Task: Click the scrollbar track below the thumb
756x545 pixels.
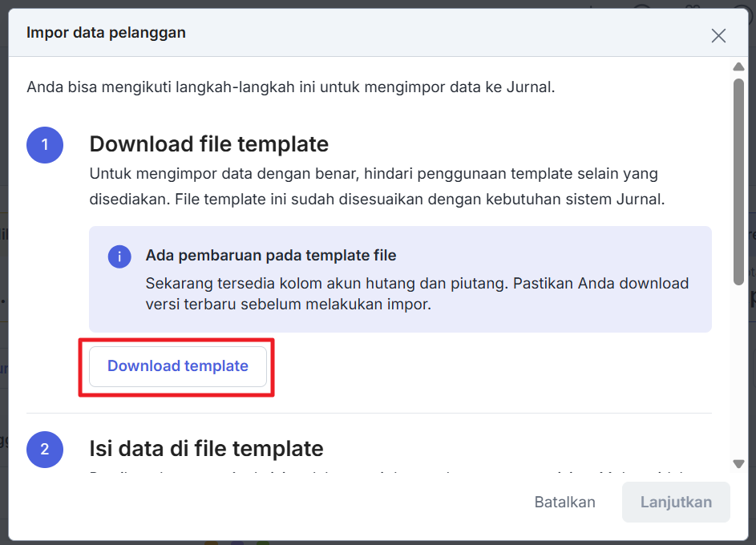Action: tap(738, 369)
